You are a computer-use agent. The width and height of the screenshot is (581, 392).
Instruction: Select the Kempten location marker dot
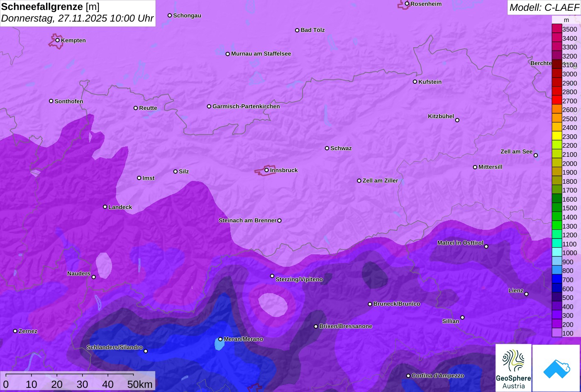pyautogui.click(x=58, y=40)
